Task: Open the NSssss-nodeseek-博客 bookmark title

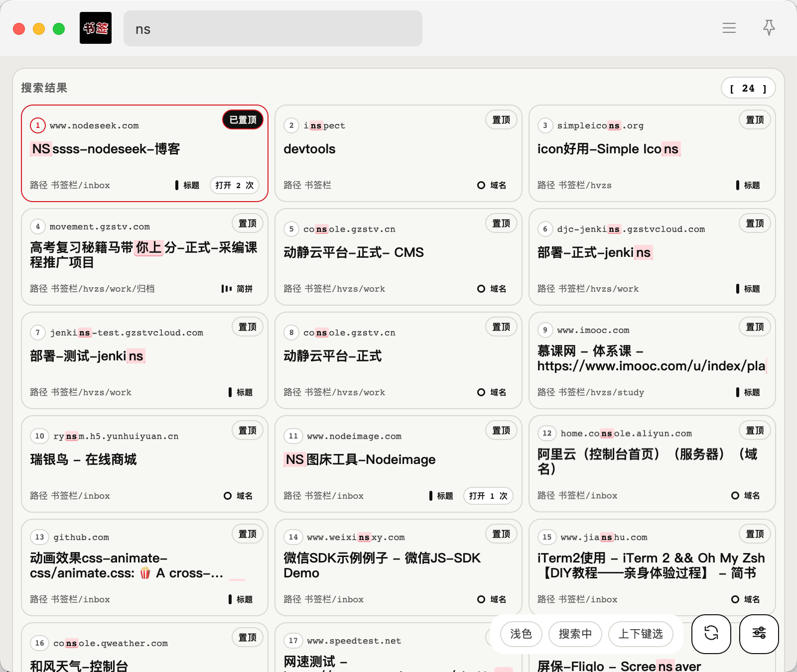Action: coord(105,149)
